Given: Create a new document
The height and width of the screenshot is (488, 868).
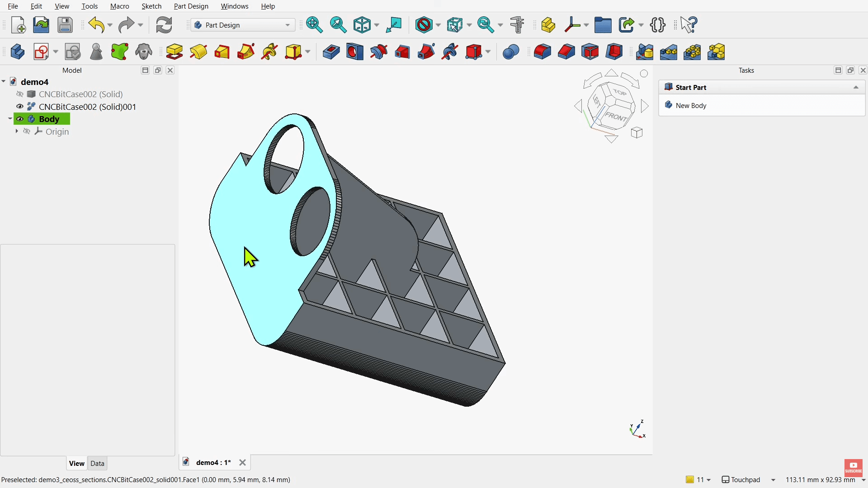Looking at the screenshot, I should [18, 25].
